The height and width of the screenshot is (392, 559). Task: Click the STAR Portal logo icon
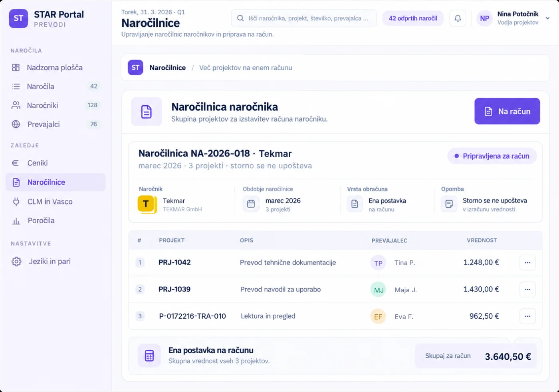pyautogui.click(x=18, y=18)
